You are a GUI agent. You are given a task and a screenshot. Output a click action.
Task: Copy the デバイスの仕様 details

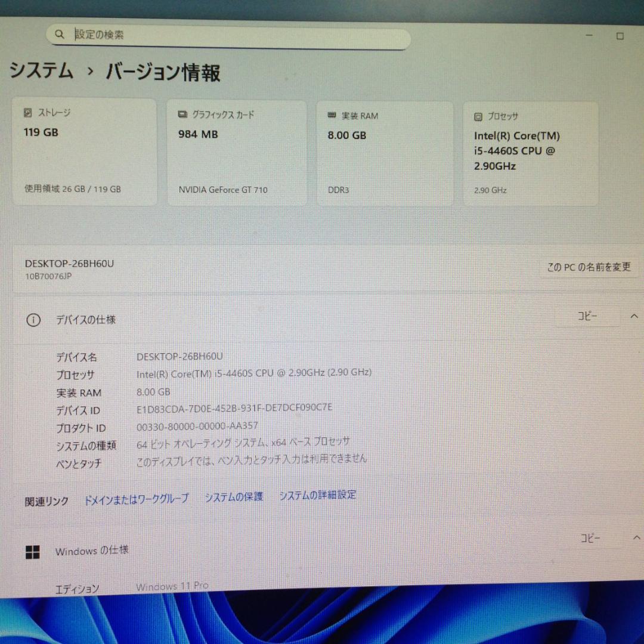[x=587, y=316]
